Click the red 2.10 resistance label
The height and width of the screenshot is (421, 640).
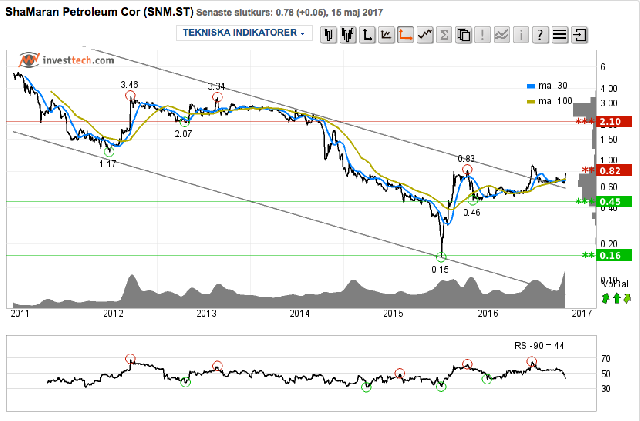[x=614, y=122]
